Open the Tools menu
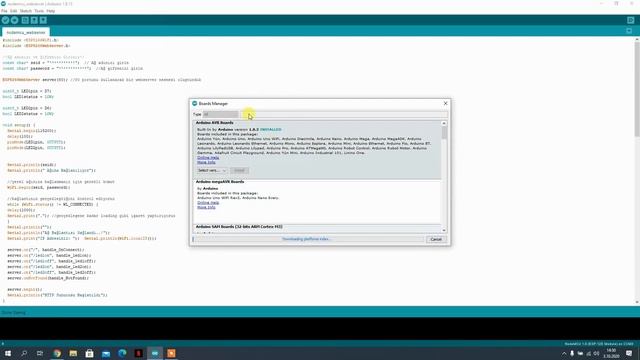The height and width of the screenshot is (360, 640). point(39,11)
